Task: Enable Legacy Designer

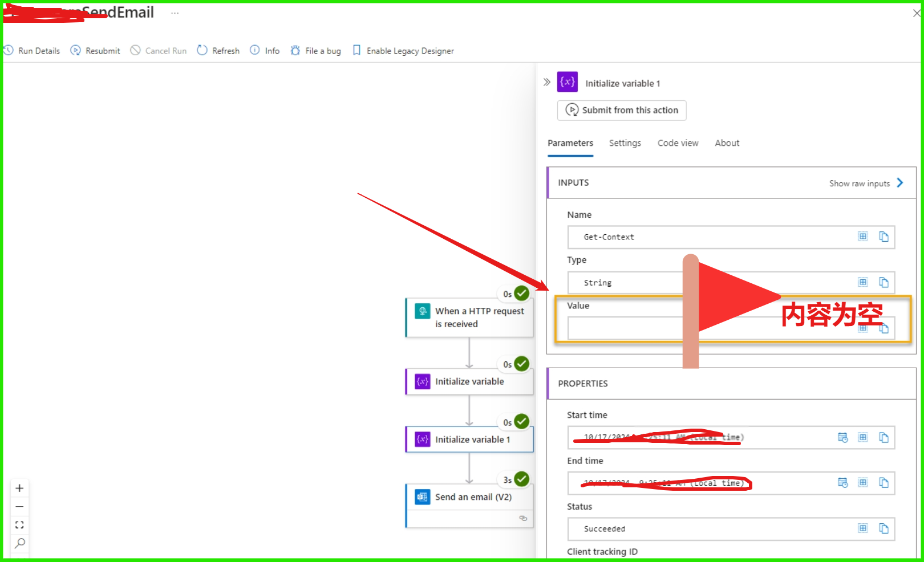Action: [403, 51]
